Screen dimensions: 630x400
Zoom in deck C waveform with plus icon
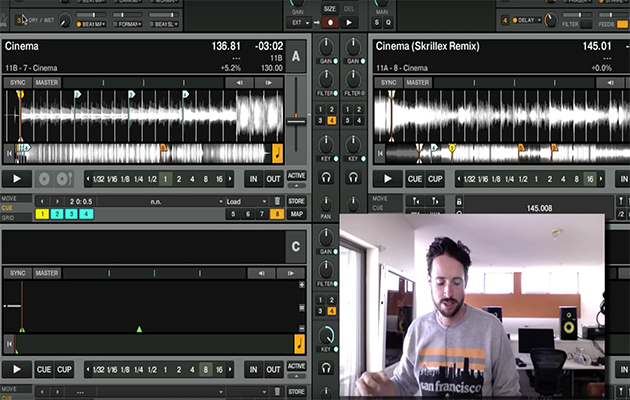click(x=301, y=285)
